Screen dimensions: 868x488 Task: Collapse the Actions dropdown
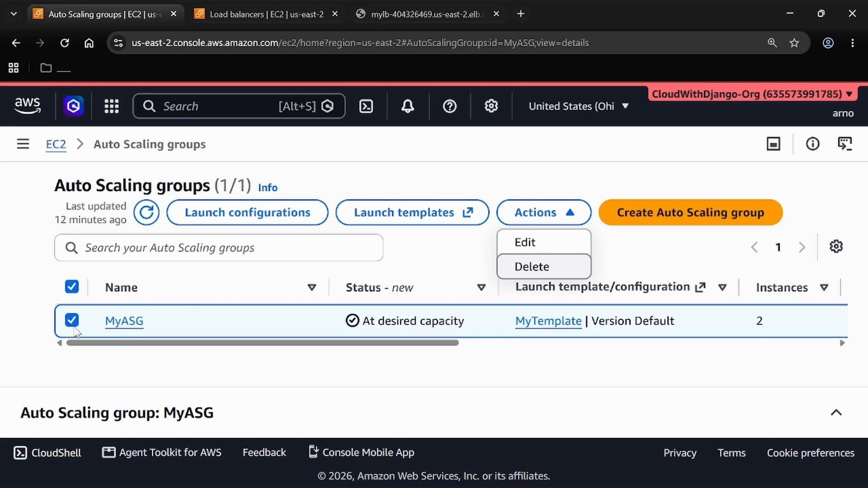[x=544, y=212]
